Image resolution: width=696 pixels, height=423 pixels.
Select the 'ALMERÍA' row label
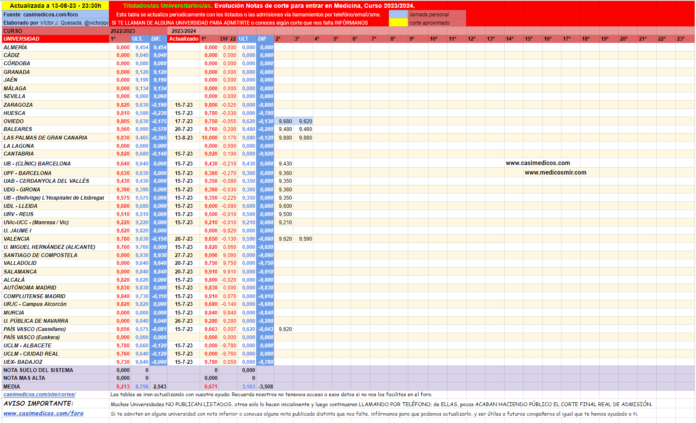[x=16, y=47]
